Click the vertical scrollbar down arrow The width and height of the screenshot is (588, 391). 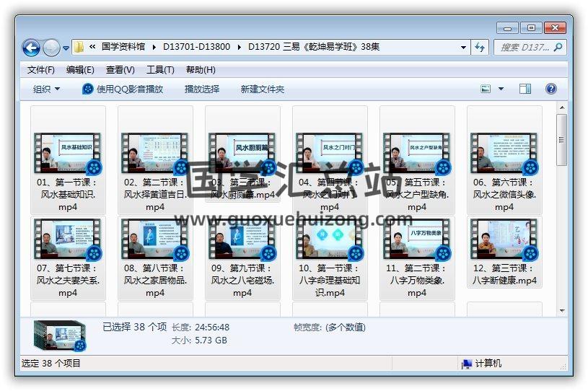click(562, 311)
